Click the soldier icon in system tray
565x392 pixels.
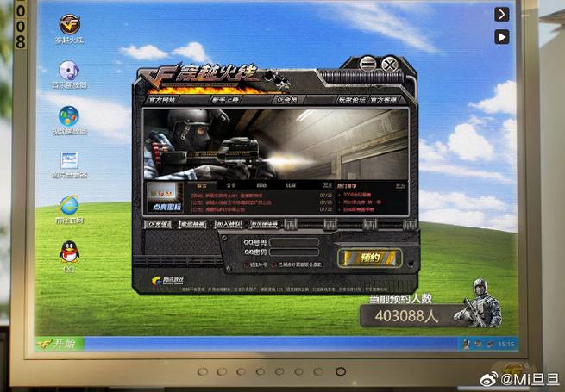[x=466, y=344]
